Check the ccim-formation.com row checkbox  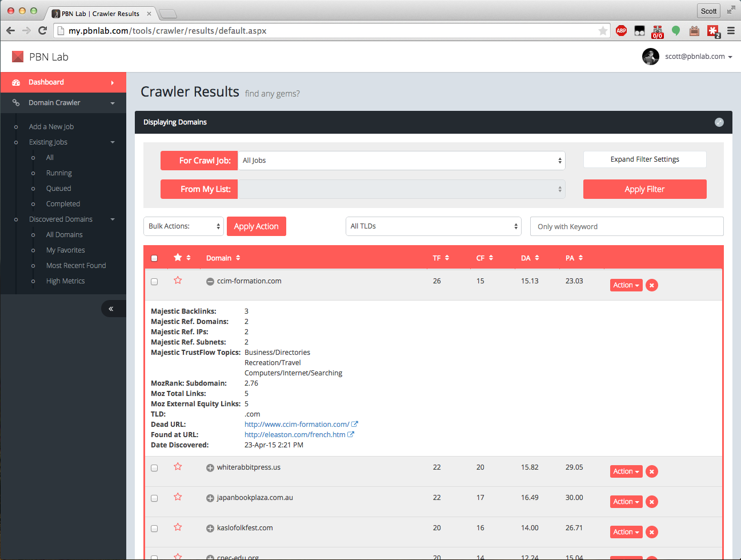[x=154, y=282]
